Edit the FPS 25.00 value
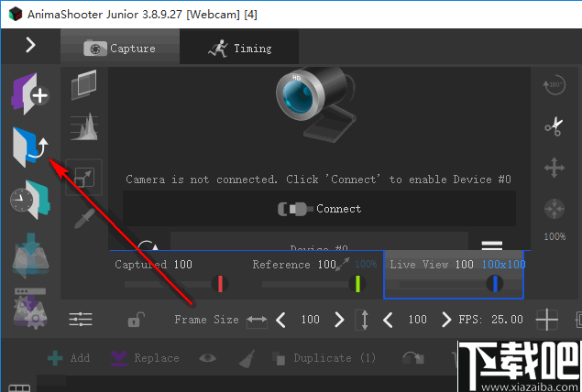The image size is (582, 392). coord(507,320)
